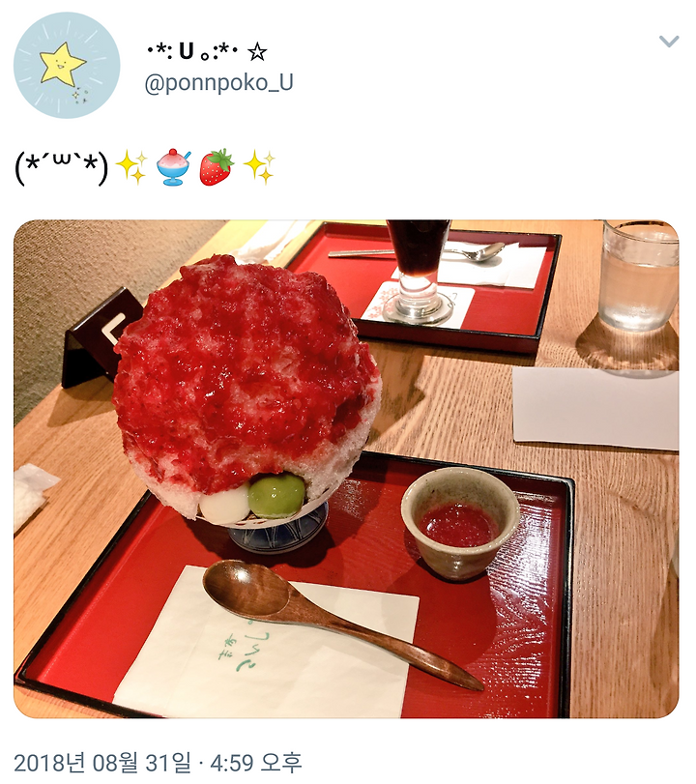Select the kaomoji face text
The width and height of the screenshot is (696, 784).
(62, 167)
